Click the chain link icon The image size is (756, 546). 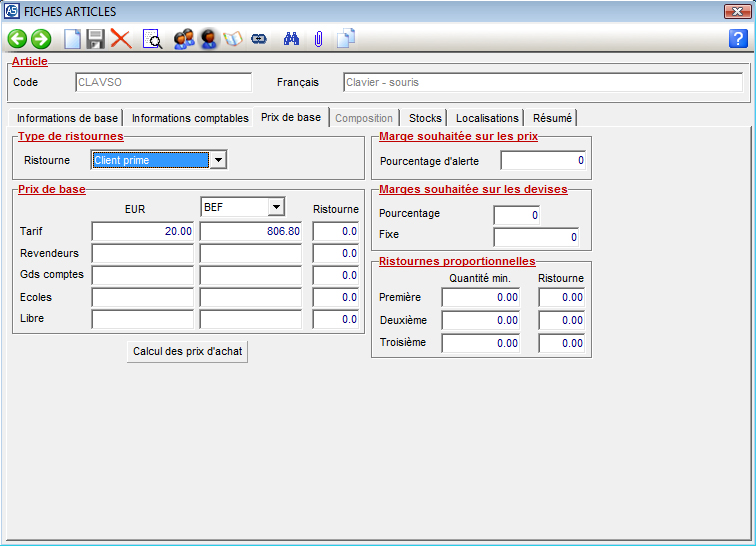point(260,39)
